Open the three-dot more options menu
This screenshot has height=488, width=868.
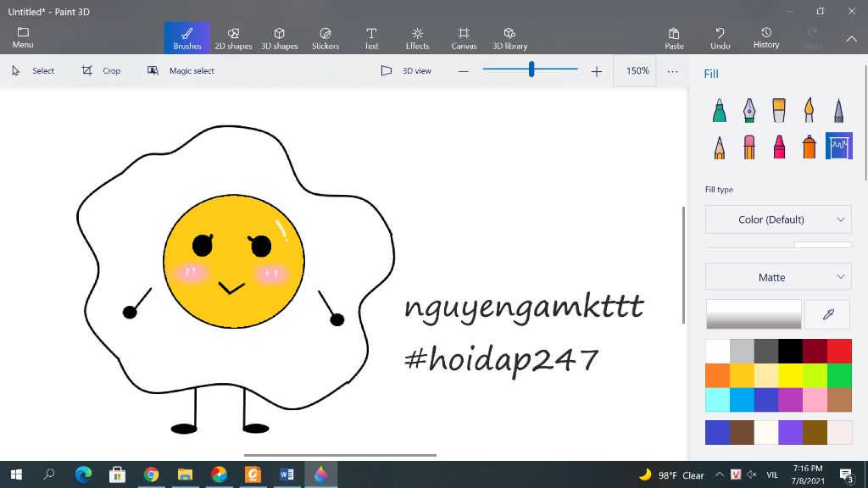click(x=672, y=71)
